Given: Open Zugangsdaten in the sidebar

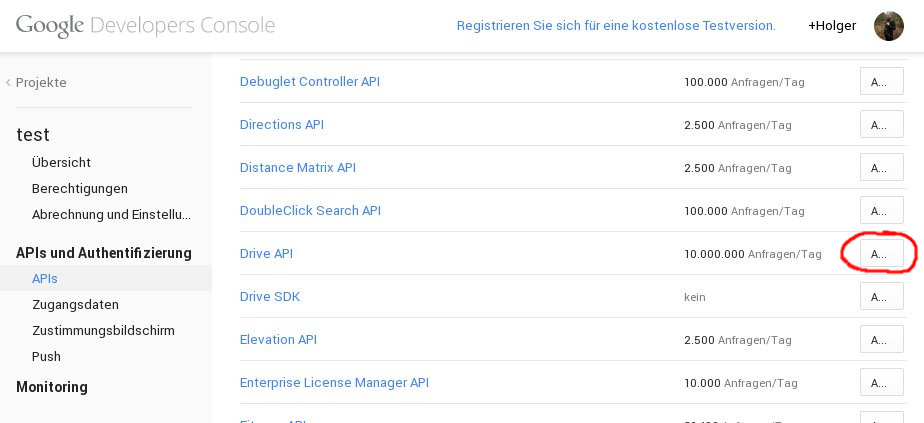Looking at the screenshot, I should (75, 305).
